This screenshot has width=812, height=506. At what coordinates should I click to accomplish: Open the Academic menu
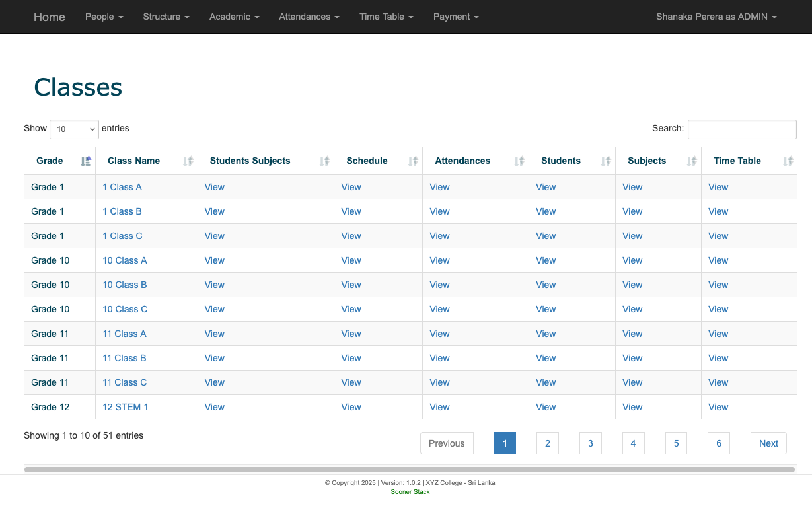(234, 17)
